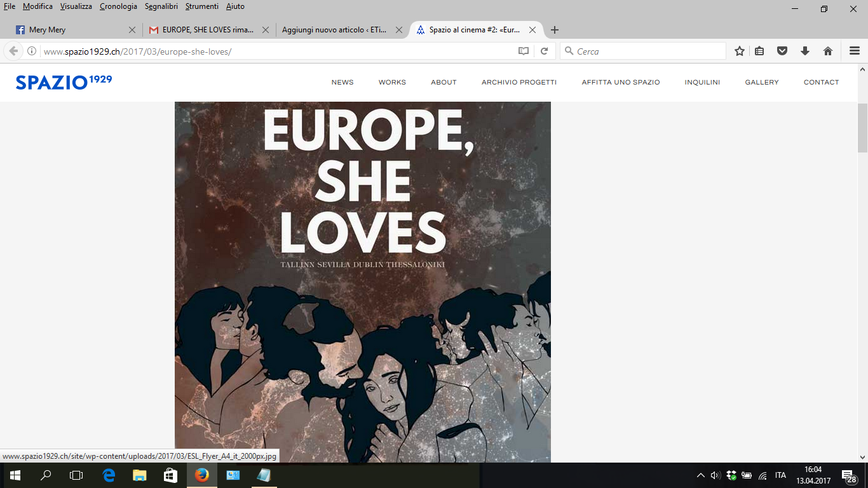Open the Segnalibri menu

(x=162, y=6)
